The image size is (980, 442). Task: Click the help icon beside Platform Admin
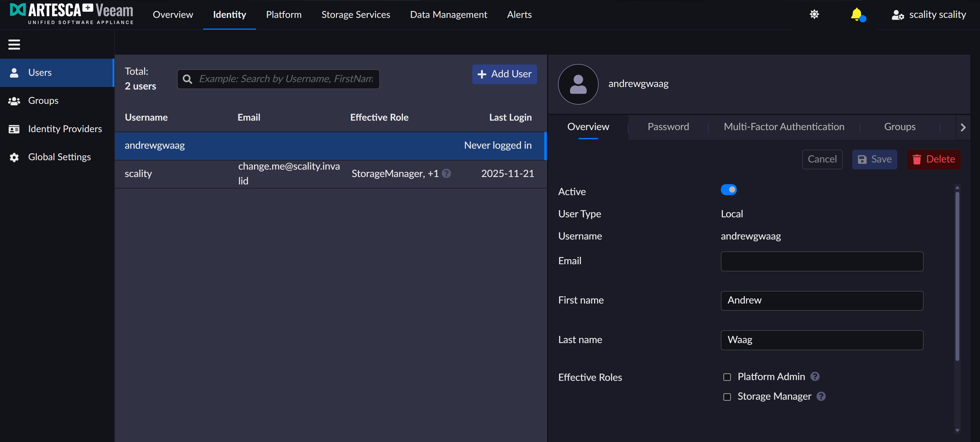pos(815,376)
